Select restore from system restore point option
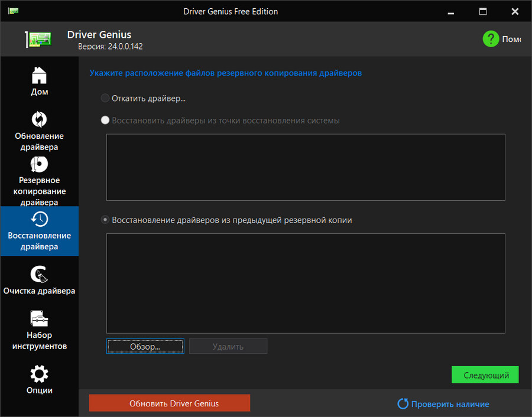532x417 pixels. coord(105,120)
